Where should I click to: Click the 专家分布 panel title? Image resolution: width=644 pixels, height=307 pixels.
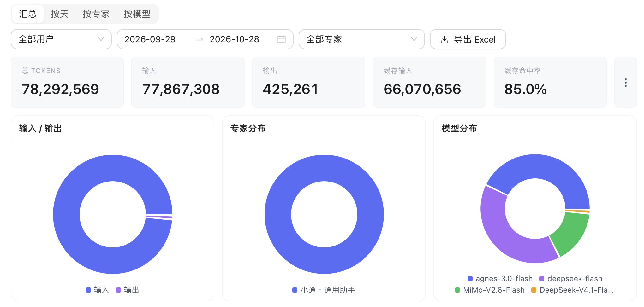248,129
